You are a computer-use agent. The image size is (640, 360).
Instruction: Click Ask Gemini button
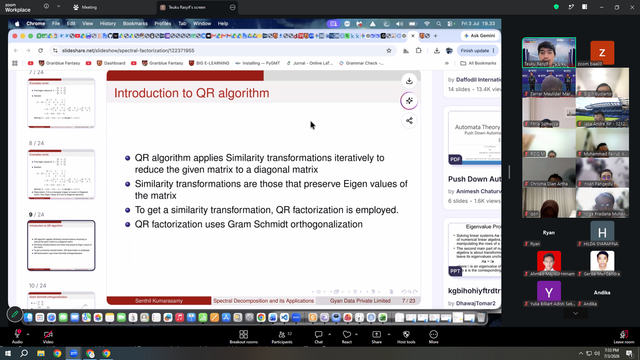pyautogui.click(x=480, y=36)
